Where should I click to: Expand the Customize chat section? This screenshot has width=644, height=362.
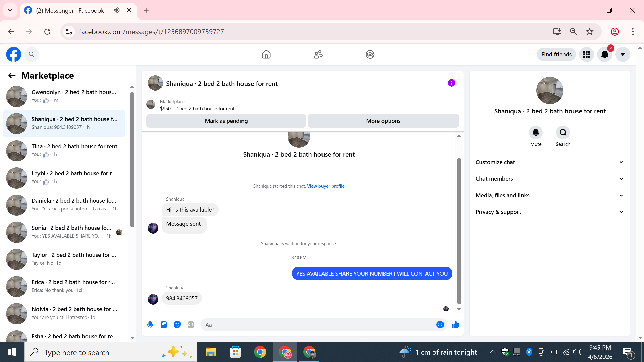coord(550,162)
